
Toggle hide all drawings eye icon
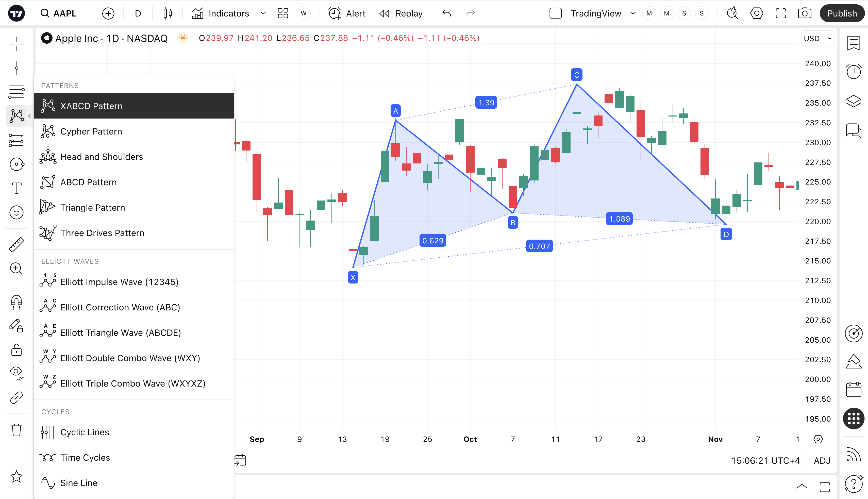click(x=16, y=372)
